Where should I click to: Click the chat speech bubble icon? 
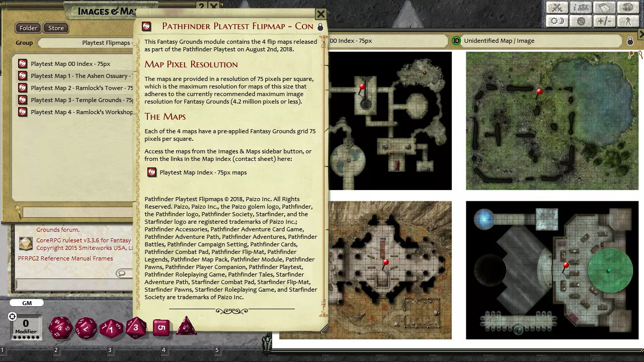[121, 273]
